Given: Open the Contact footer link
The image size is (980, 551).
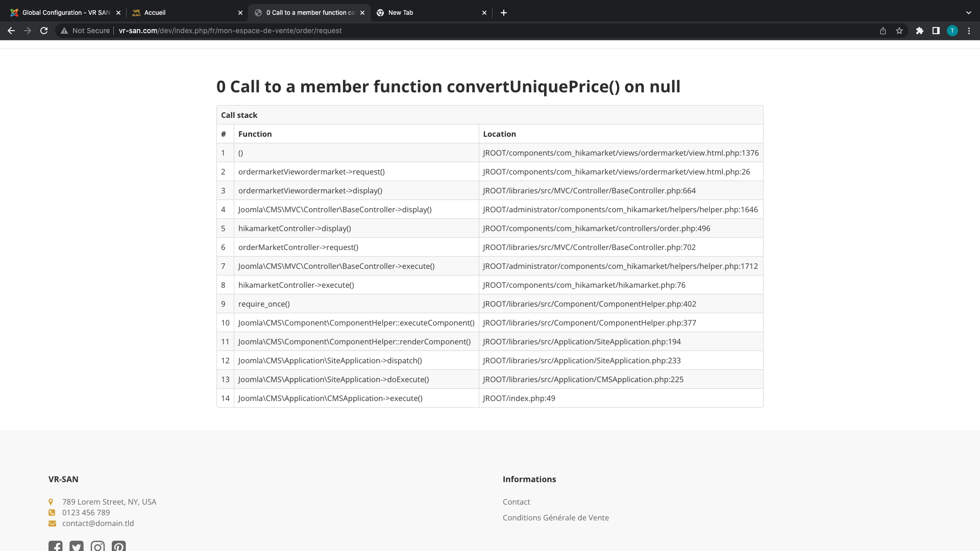Looking at the screenshot, I should 516,502.
